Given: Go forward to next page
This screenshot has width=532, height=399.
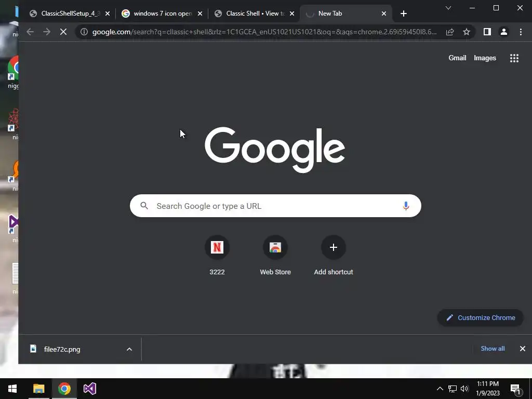Looking at the screenshot, I should [x=46, y=32].
